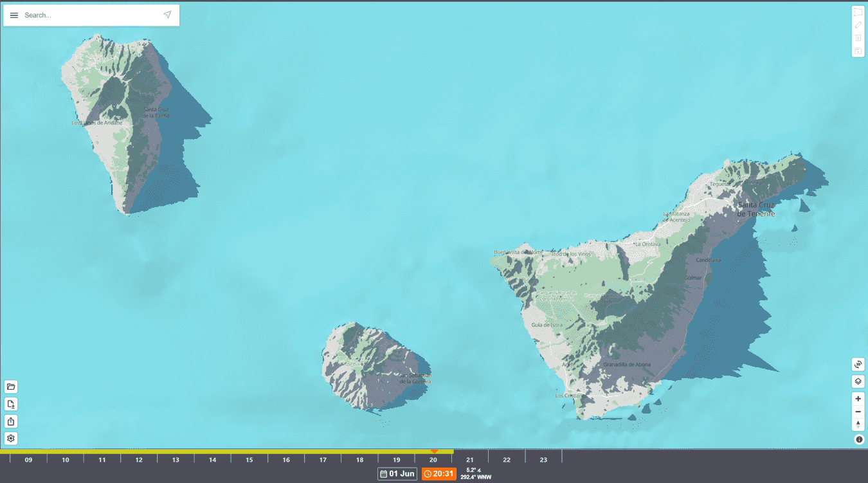868x483 pixels.
Task: Open the settings gear
Action: pyautogui.click(x=11, y=439)
